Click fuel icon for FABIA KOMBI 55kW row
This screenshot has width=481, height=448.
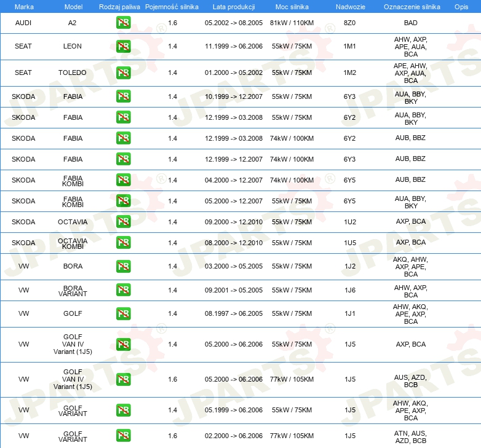(x=123, y=201)
